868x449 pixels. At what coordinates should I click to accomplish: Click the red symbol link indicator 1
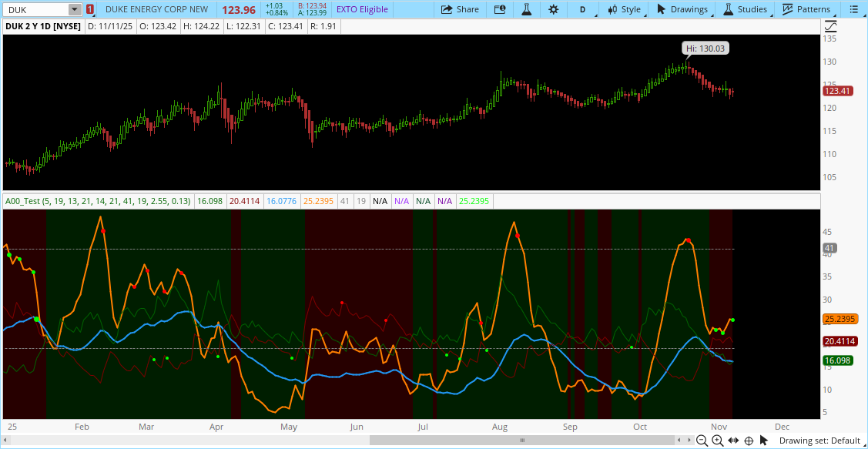(90, 9)
